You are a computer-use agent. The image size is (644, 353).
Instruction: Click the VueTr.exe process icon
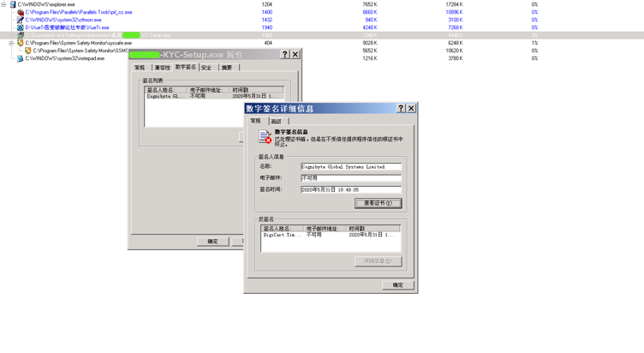pyautogui.click(x=21, y=27)
